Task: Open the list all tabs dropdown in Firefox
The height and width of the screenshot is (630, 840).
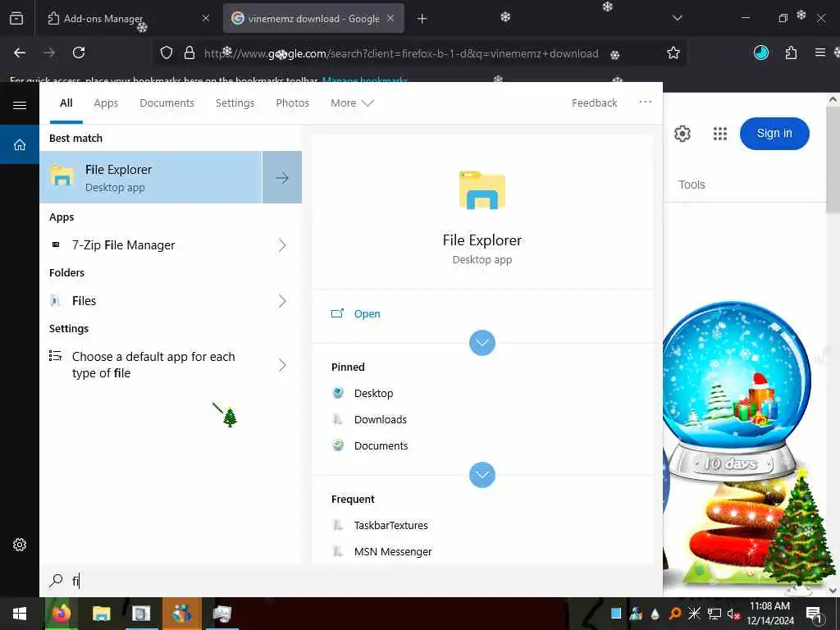Action: tap(678, 18)
